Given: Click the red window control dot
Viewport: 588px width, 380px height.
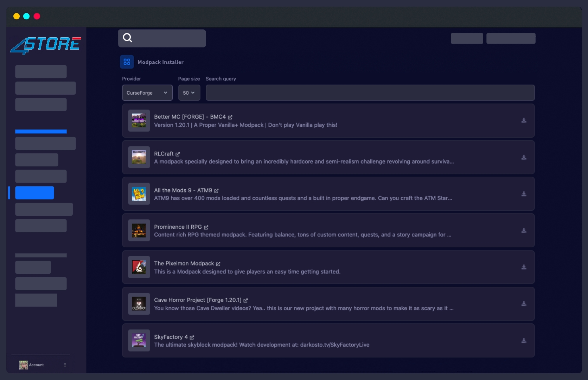Looking at the screenshot, I should pos(37,16).
